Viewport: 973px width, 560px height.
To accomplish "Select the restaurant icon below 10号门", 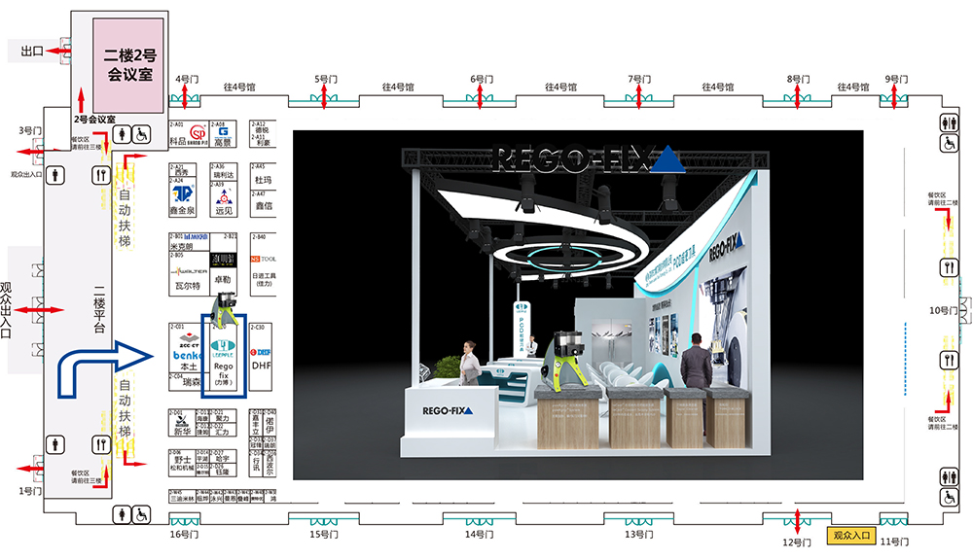I will pos(949,361).
